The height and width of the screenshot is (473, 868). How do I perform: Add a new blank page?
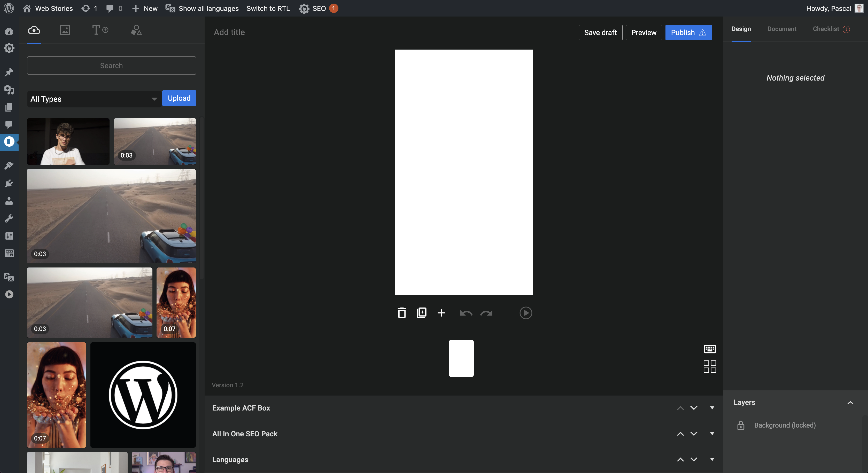[441, 313]
